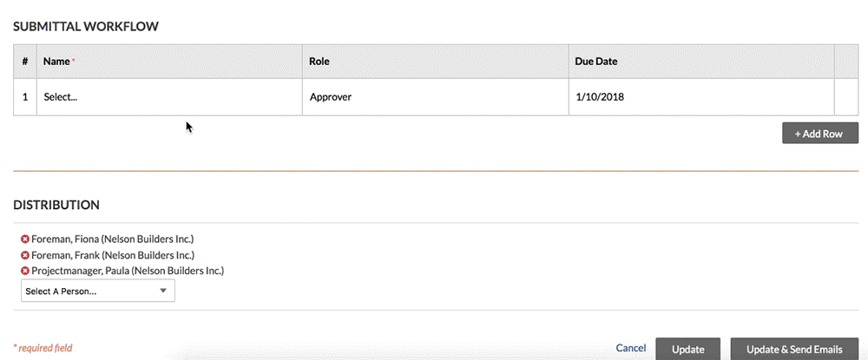The height and width of the screenshot is (360, 868).
Task: Click the Approver role cell
Action: tap(435, 97)
